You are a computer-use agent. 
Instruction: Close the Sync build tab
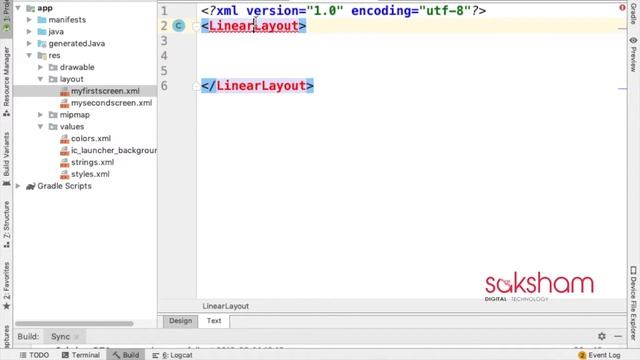(x=77, y=337)
